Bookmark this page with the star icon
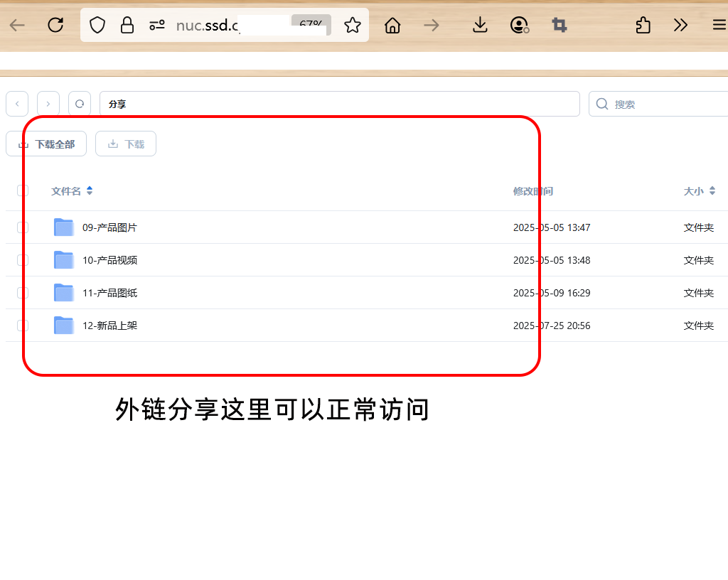The image size is (728, 580). click(x=353, y=25)
